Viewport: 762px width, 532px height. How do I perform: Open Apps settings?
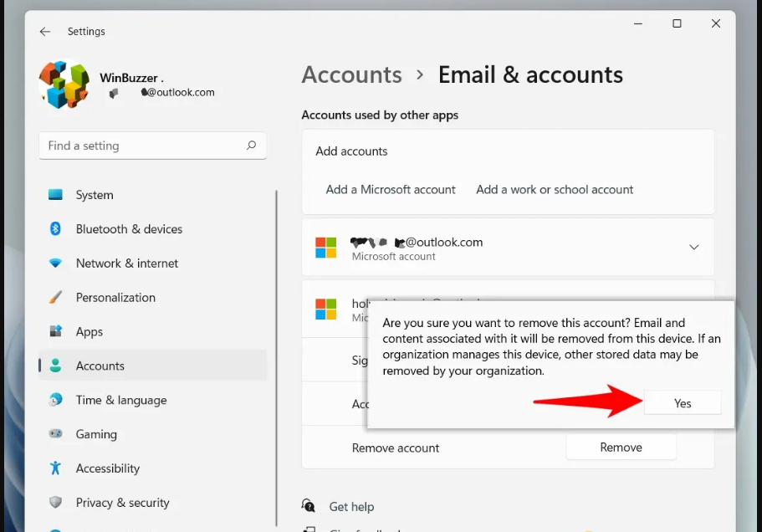(152, 331)
